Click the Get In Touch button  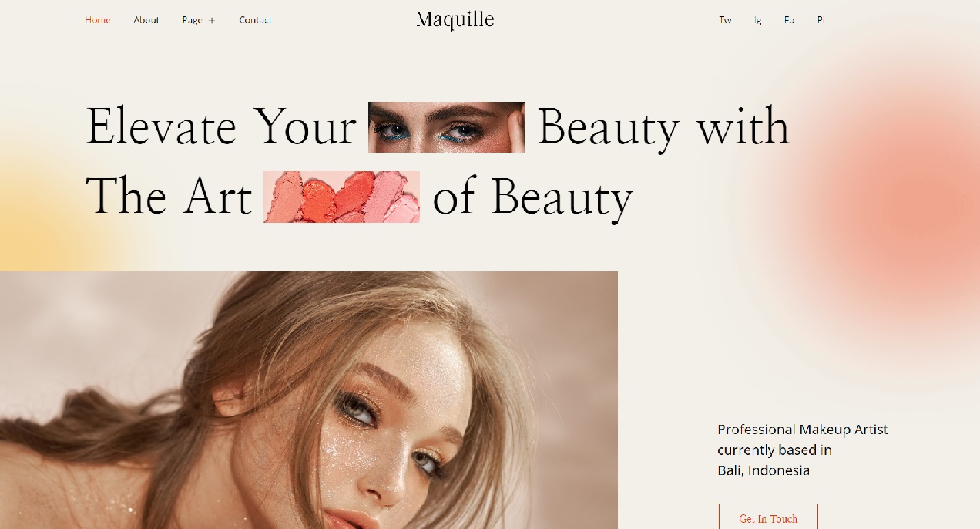(768, 518)
